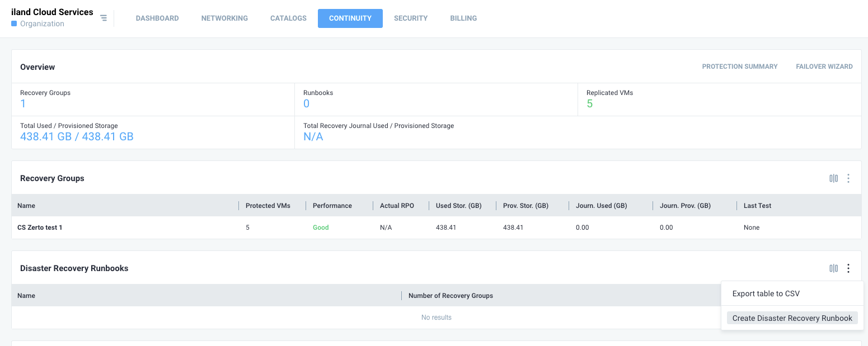Click the blue Organization square icon
This screenshot has height=346, width=868.
(14, 24)
